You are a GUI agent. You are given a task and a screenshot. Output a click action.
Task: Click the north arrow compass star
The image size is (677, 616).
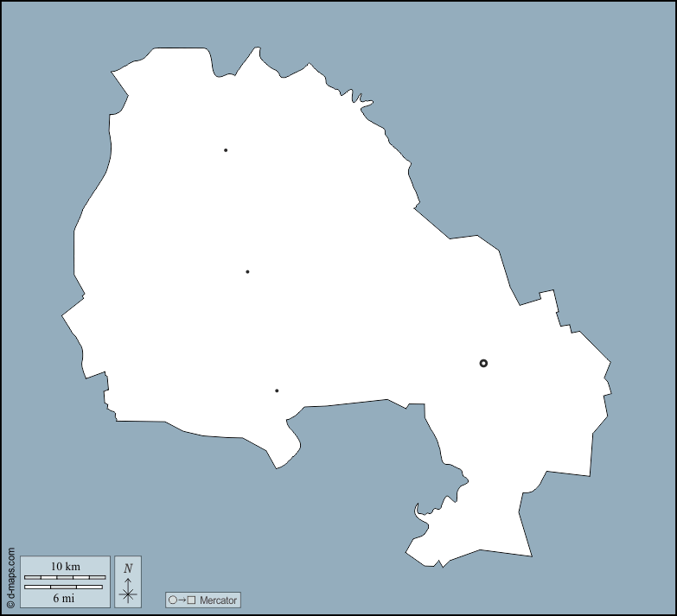tap(128, 593)
